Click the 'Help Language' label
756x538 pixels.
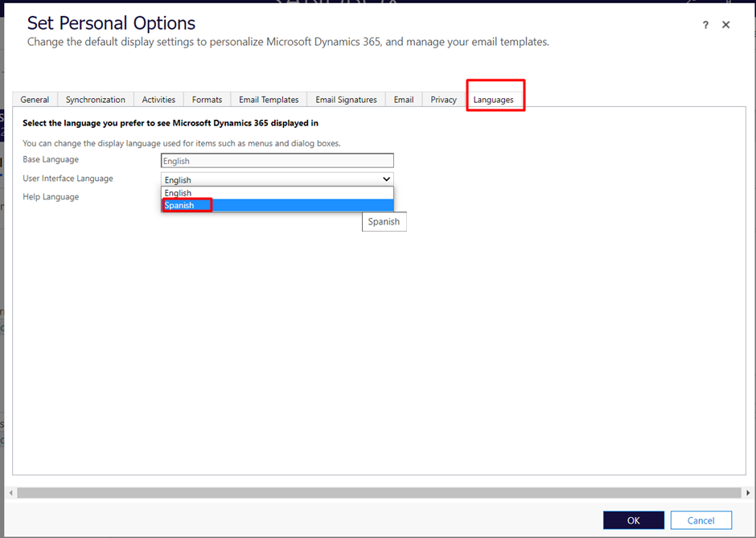coord(51,197)
